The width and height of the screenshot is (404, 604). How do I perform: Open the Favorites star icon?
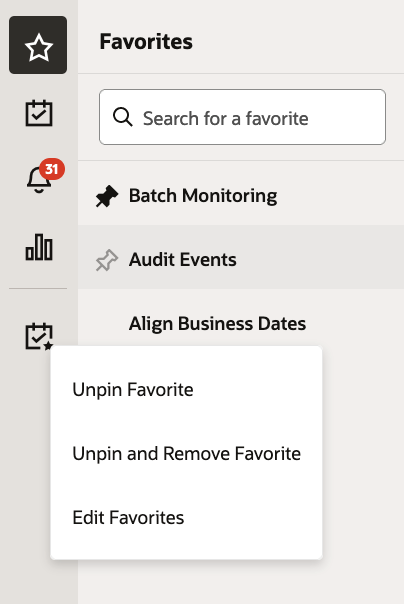click(38, 45)
